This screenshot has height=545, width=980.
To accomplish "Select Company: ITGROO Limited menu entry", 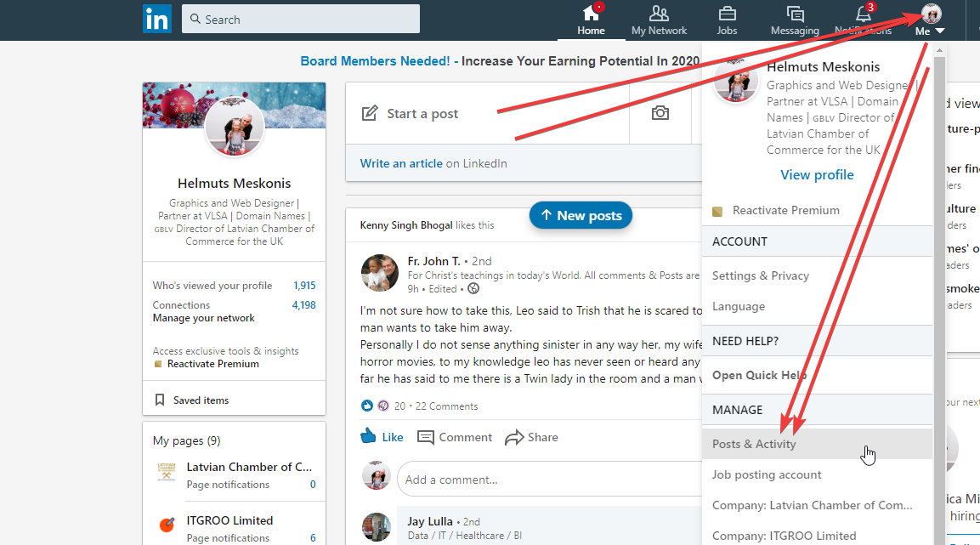I will pos(785,536).
